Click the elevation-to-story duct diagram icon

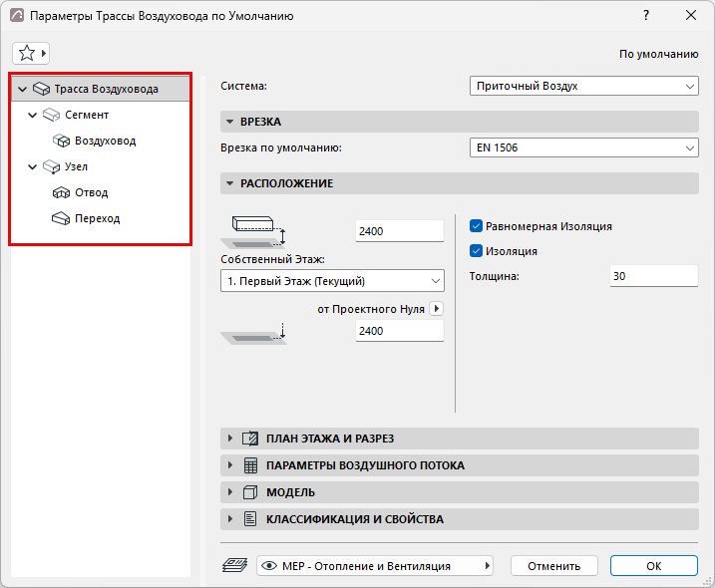pyautogui.click(x=253, y=232)
